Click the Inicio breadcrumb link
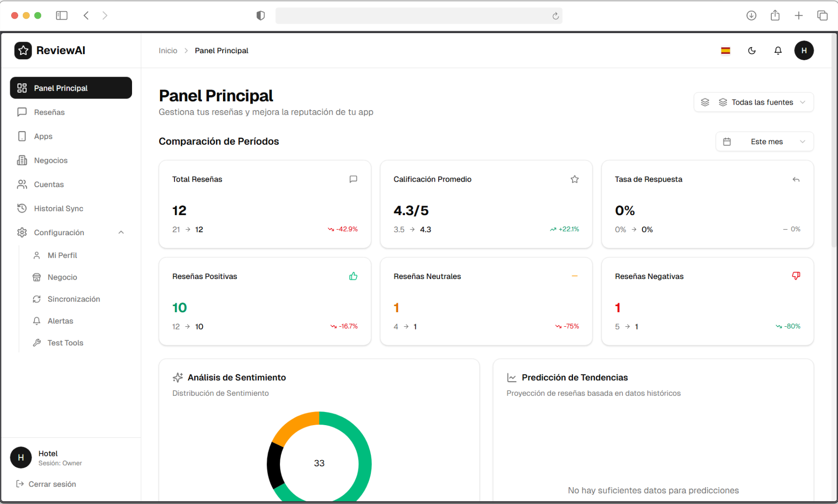The height and width of the screenshot is (504, 838). pos(168,50)
